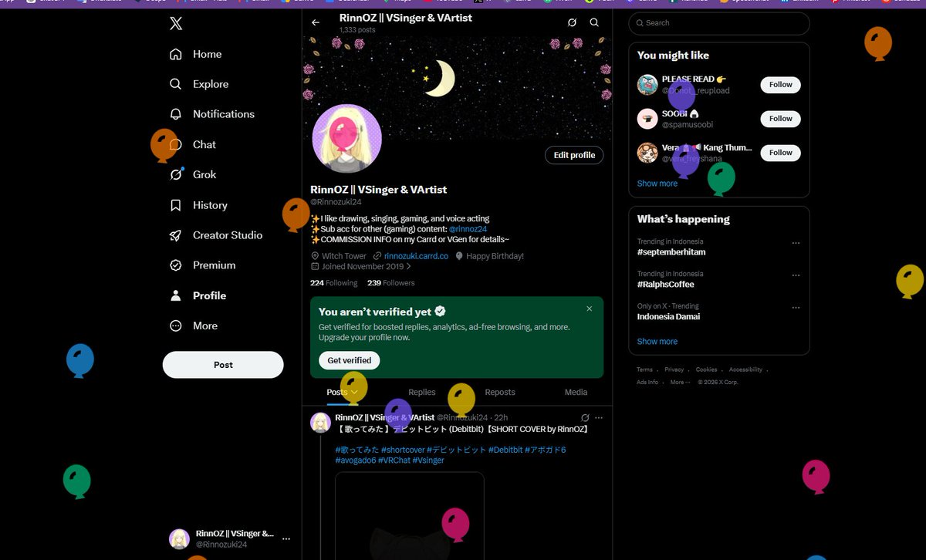View the 239 Followers list
The image size is (926, 560).
[390, 283]
